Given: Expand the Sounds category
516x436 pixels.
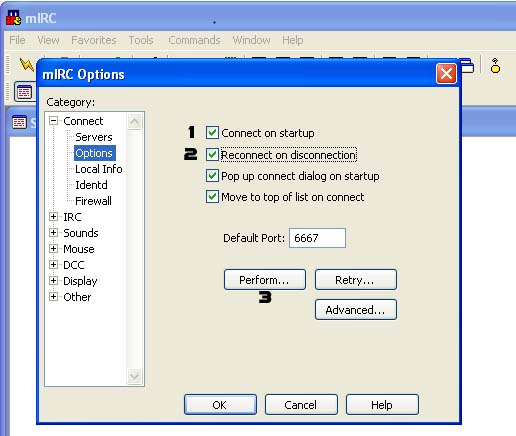Looking at the screenshot, I should click(x=53, y=232).
